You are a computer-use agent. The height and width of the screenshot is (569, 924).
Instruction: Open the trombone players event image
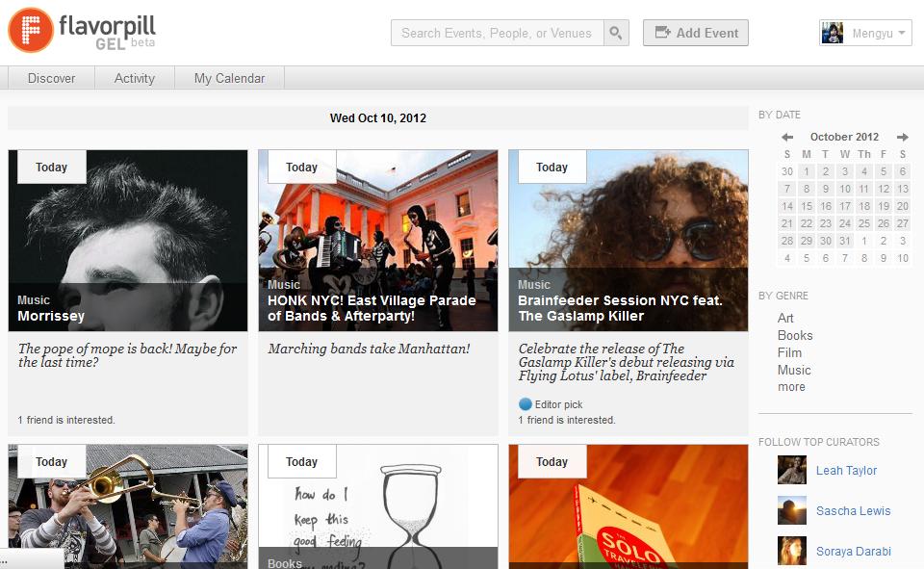(x=128, y=506)
